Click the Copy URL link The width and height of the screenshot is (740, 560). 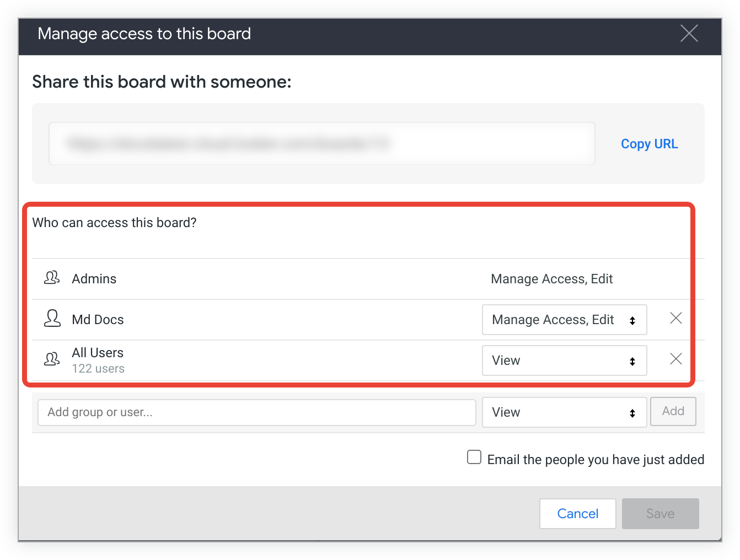click(649, 144)
